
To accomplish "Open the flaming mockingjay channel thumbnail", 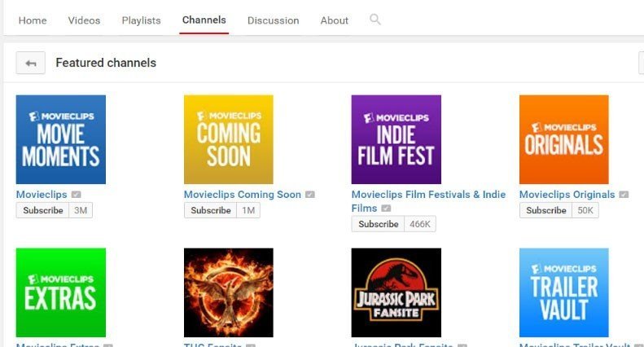I will [x=228, y=292].
